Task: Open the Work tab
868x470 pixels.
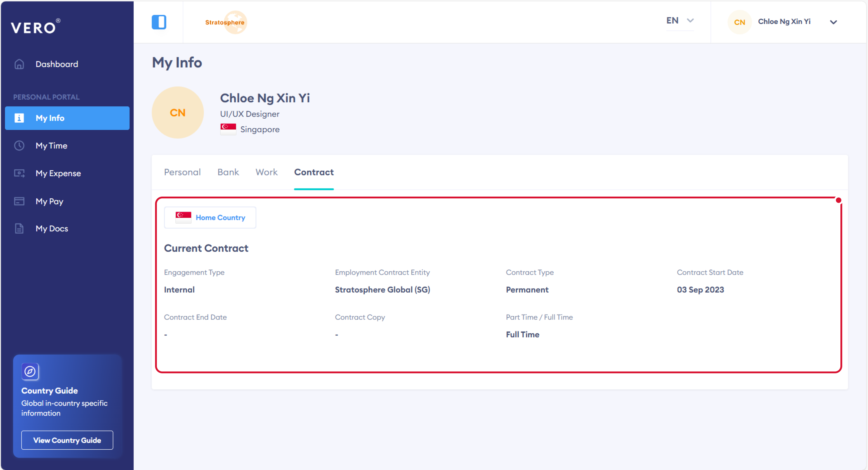Action: click(x=266, y=172)
